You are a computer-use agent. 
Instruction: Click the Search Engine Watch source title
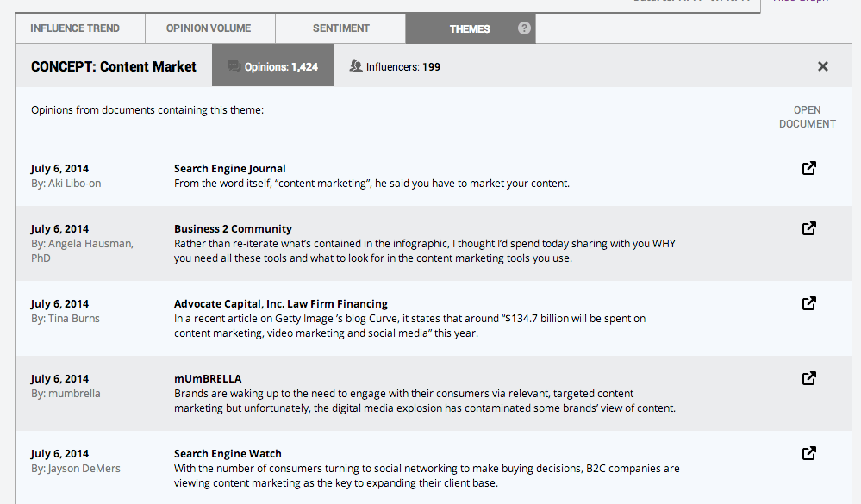click(x=228, y=453)
